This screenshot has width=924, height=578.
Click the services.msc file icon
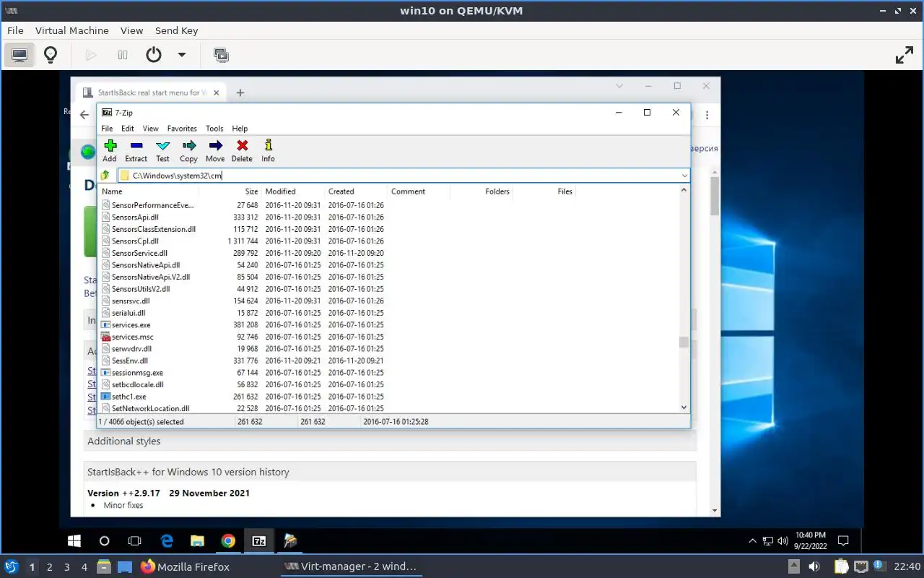(x=106, y=337)
